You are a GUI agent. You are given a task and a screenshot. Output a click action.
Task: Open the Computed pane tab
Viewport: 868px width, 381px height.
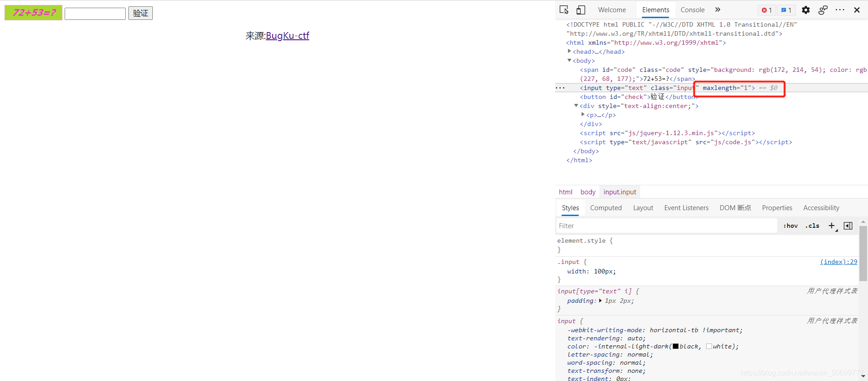pyautogui.click(x=606, y=207)
